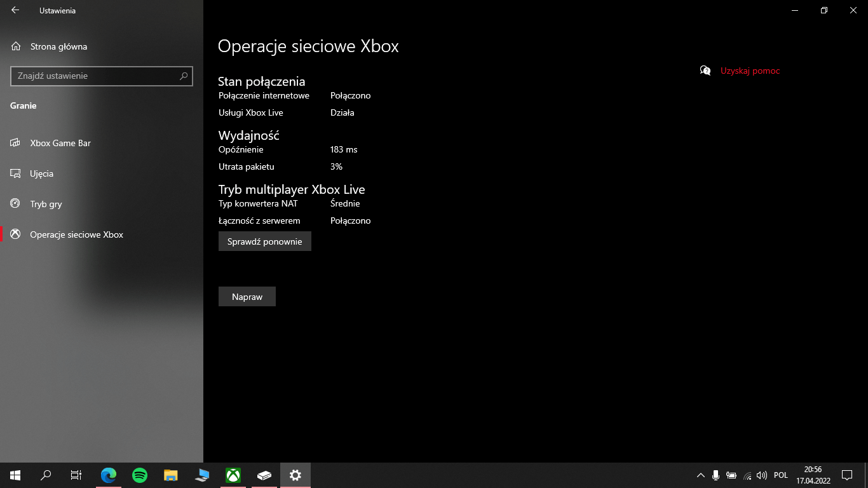The image size is (868, 488).
Task: Go back using the arrow beside Ustawienia
Action: pos(15,10)
